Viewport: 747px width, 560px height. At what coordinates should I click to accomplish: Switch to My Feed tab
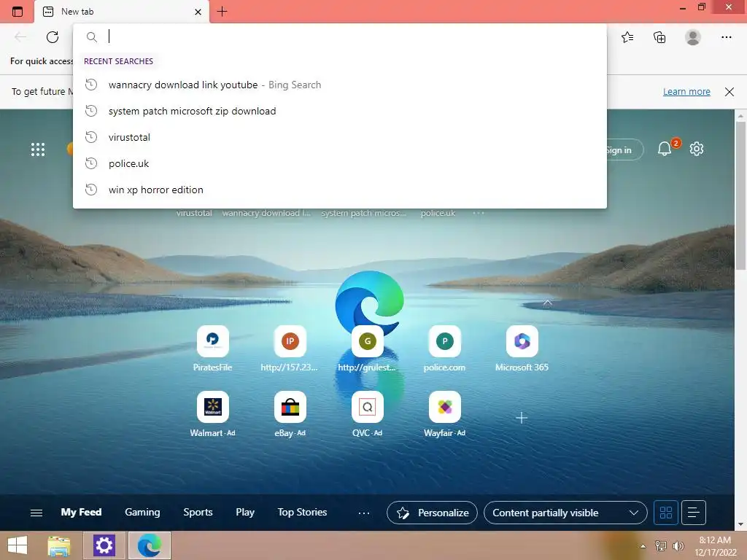point(81,513)
